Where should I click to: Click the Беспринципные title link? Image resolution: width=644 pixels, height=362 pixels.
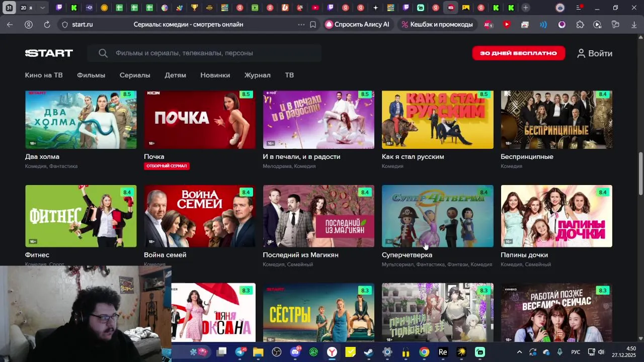pyautogui.click(x=527, y=157)
